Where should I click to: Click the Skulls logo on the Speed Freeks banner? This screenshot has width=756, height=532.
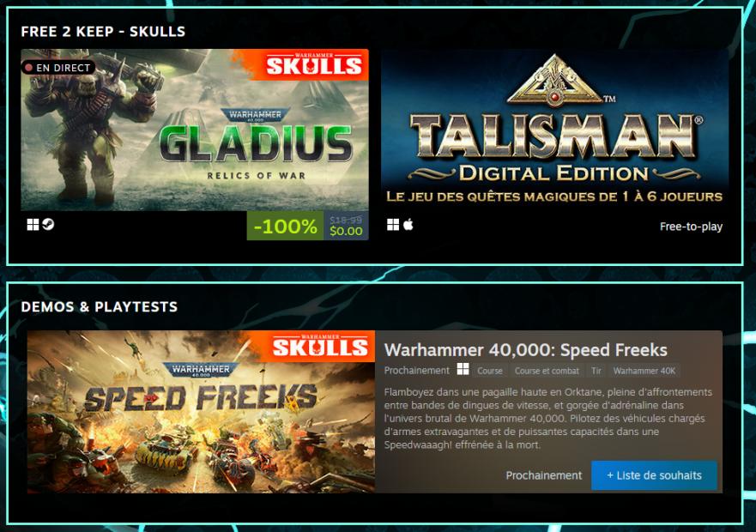pyautogui.click(x=320, y=347)
